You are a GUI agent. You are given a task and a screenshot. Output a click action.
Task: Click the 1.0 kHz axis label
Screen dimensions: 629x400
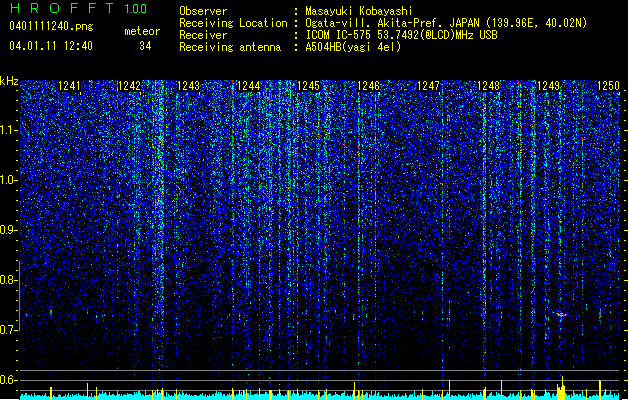pyautogui.click(x=9, y=180)
